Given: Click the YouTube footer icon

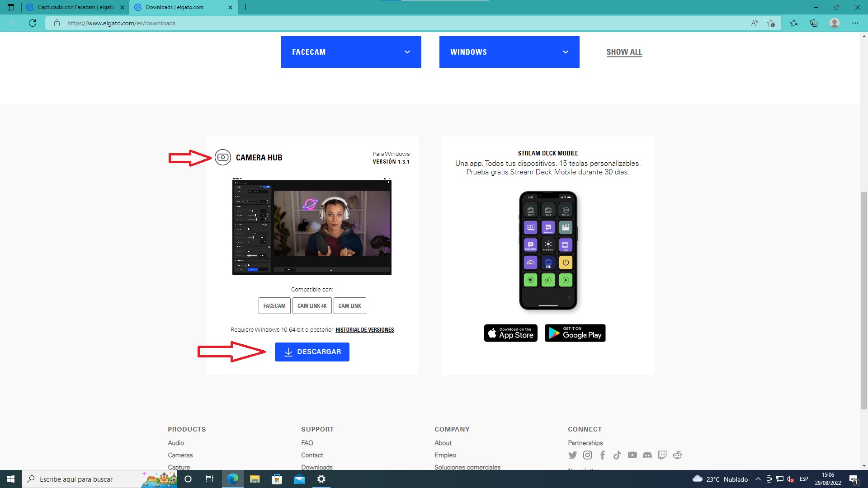Looking at the screenshot, I should pyautogui.click(x=632, y=455).
